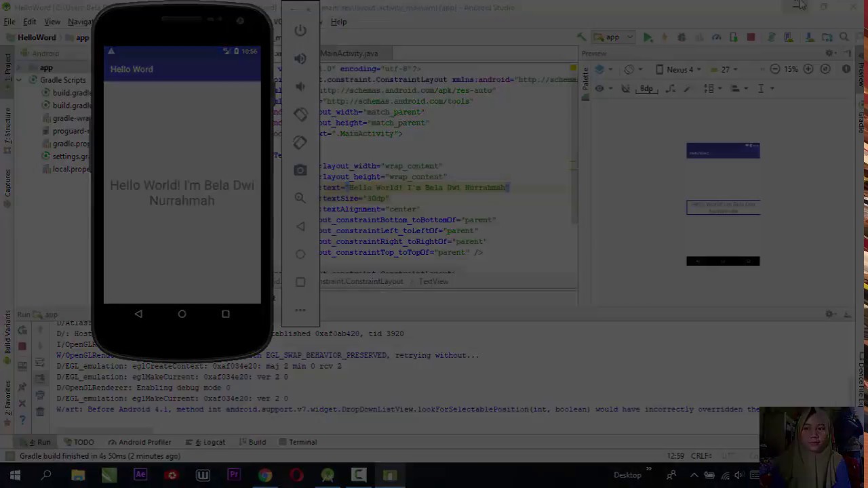The image size is (868, 488).
Task: Take an emulator screenshot with the camera icon
Action: pos(300,170)
